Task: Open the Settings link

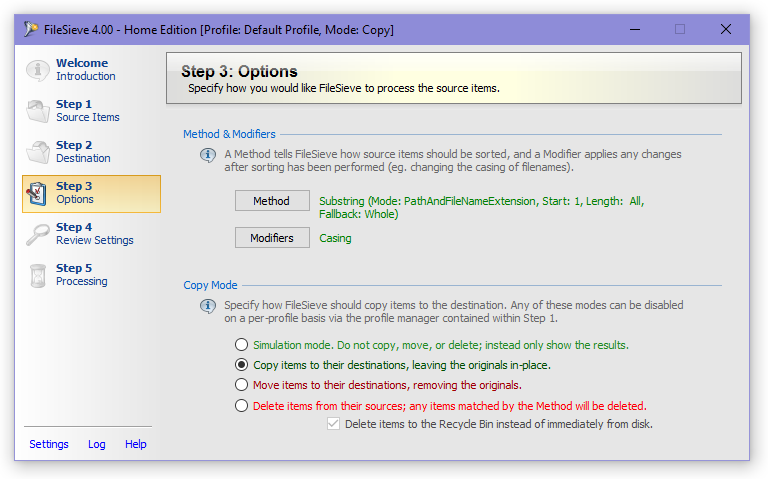Action: tap(49, 444)
